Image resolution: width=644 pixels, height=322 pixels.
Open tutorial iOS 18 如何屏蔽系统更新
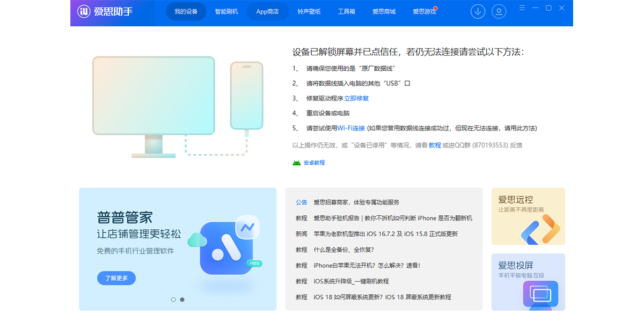pos(382,297)
